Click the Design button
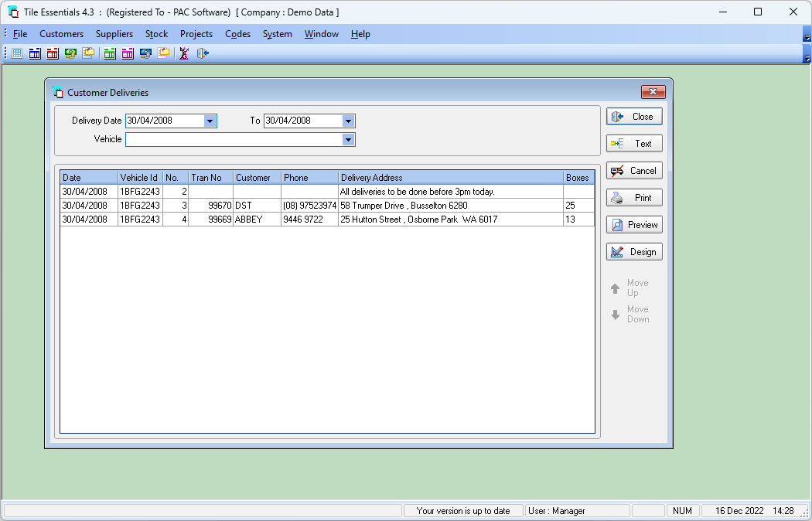The image size is (812, 521). tap(634, 252)
